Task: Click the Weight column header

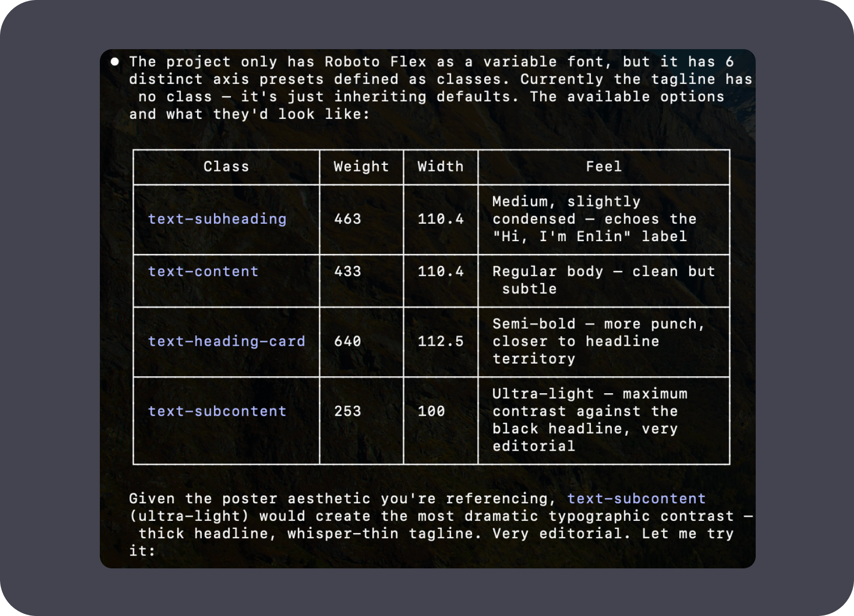Action: click(361, 167)
